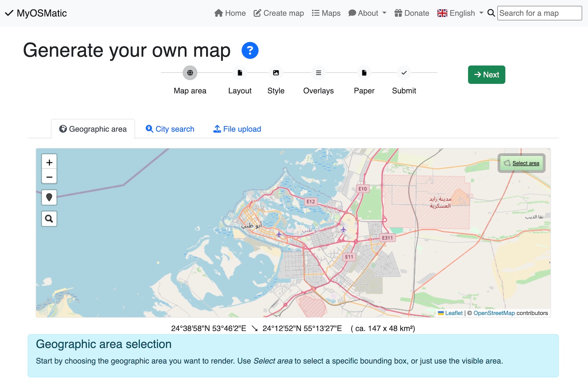Open the Maps menu item

pos(326,13)
